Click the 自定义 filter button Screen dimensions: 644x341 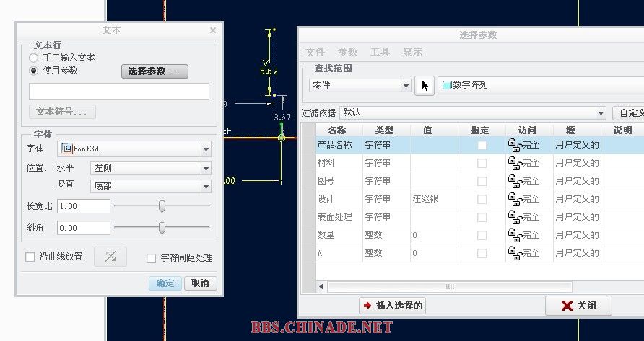tap(628, 113)
